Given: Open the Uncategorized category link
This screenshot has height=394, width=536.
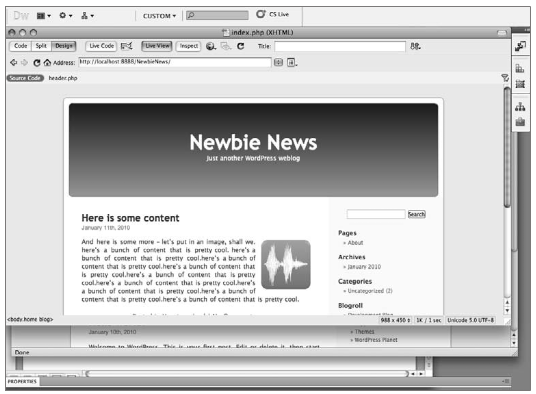Looking at the screenshot, I should [x=370, y=291].
